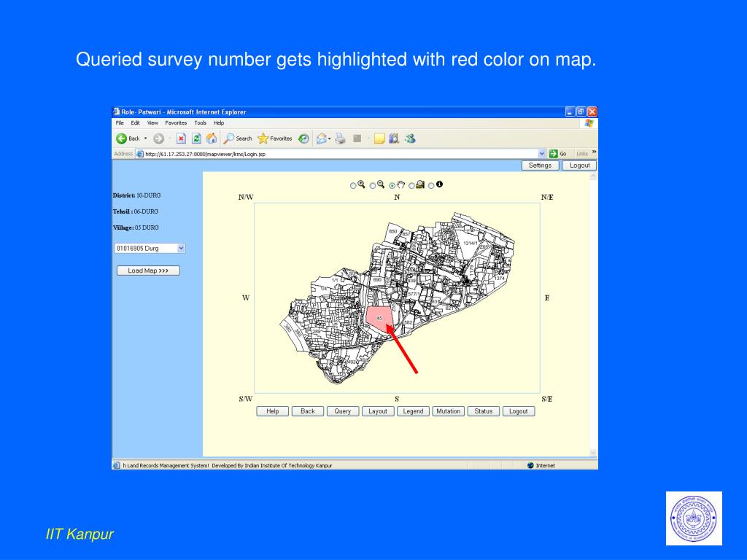Click the Load Map button

pos(148,270)
